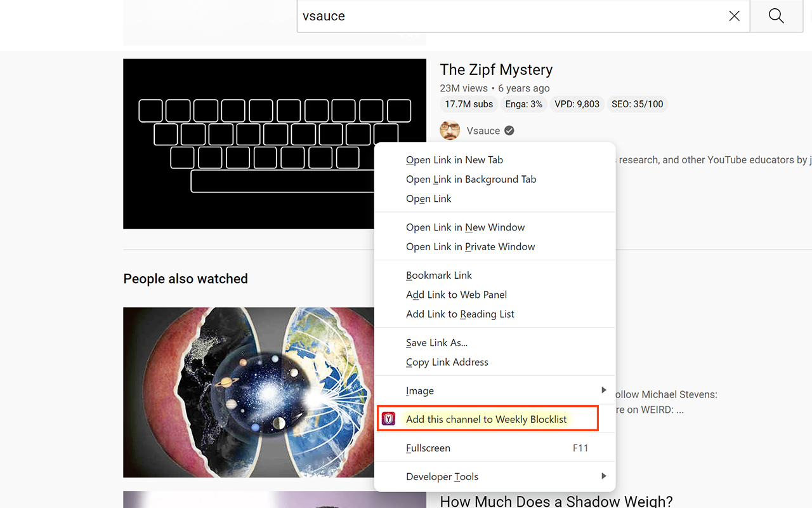This screenshot has width=812, height=508.
Task: Select Add Link to Reading List
Action: tap(495, 314)
